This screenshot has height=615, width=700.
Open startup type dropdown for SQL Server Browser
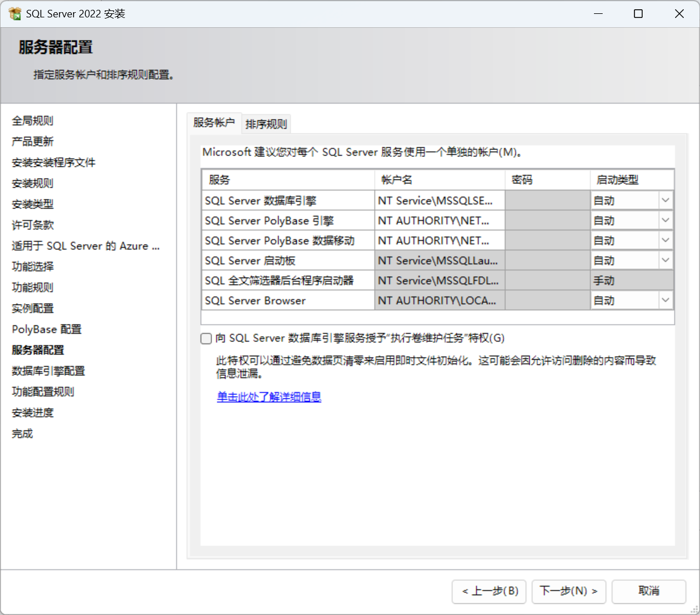point(665,301)
